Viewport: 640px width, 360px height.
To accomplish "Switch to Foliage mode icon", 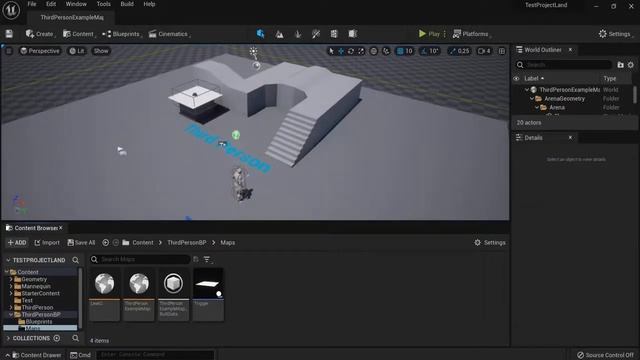I will tap(298, 34).
